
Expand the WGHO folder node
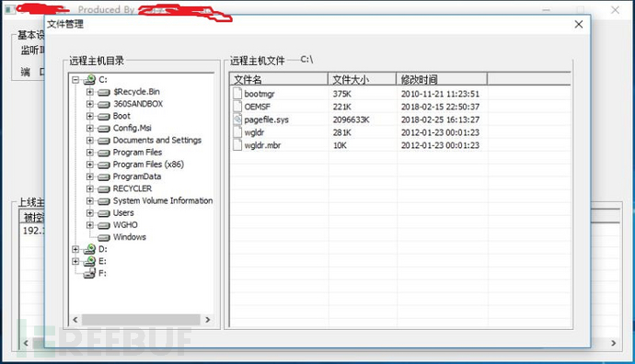(90, 225)
